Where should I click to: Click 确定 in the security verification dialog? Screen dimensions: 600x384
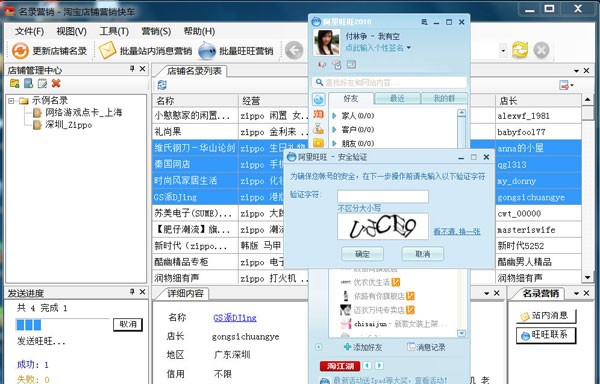(362, 254)
